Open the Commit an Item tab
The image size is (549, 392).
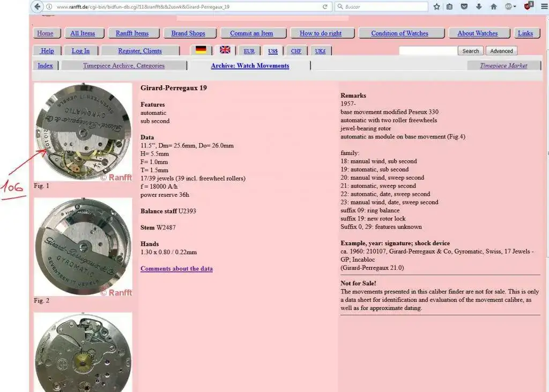[x=251, y=33]
